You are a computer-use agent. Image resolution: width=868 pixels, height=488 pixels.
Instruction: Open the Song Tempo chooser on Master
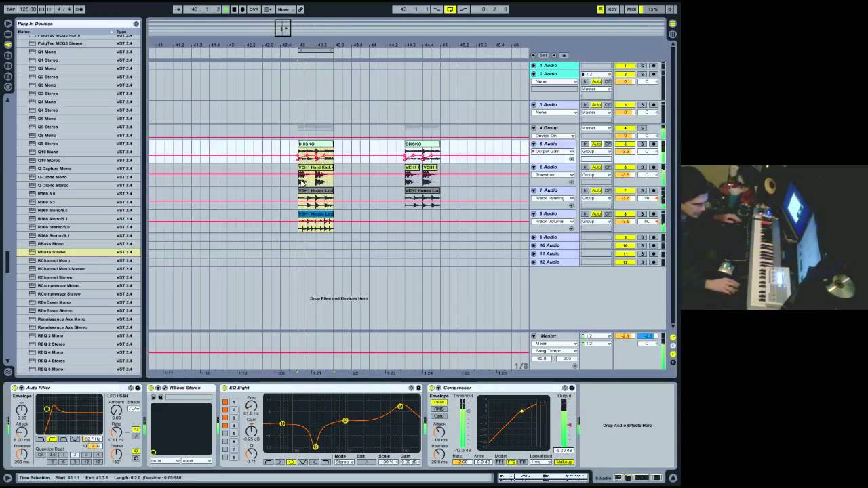coord(555,351)
